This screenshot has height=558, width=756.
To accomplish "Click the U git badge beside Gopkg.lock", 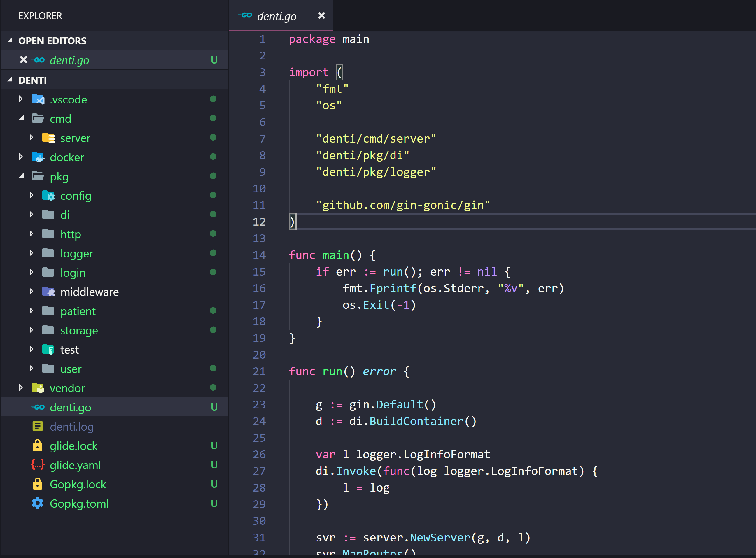I will tap(214, 484).
